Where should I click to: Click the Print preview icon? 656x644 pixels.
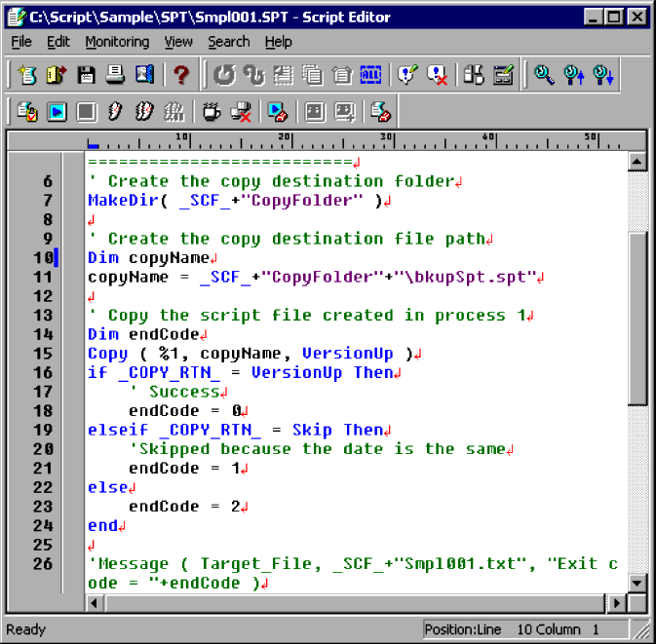tap(144, 75)
